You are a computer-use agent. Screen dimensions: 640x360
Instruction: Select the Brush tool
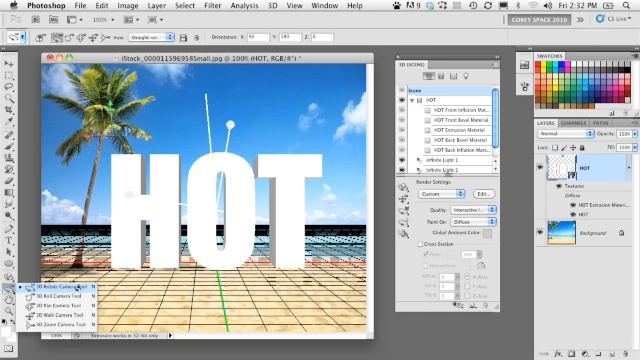pyautogui.click(x=9, y=146)
